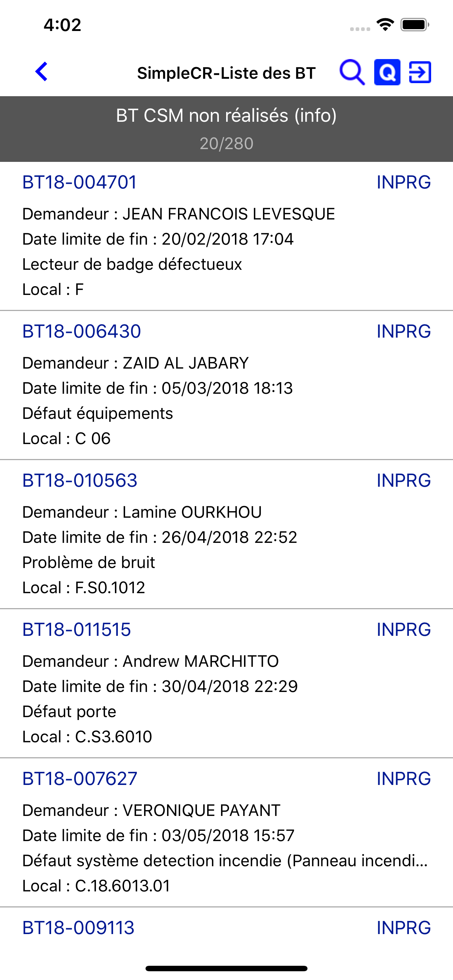Select the Lecteur de badge défectueux entry
The image size is (453, 980).
132,264
